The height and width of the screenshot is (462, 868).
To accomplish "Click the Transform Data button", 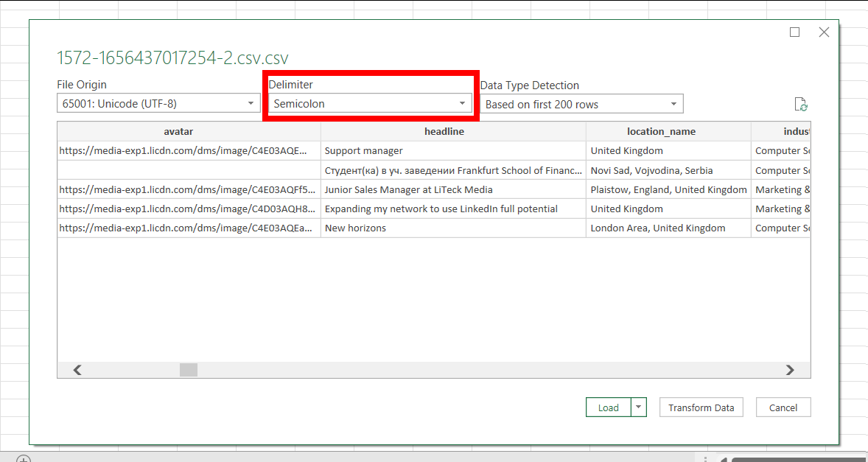I will pyautogui.click(x=701, y=407).
